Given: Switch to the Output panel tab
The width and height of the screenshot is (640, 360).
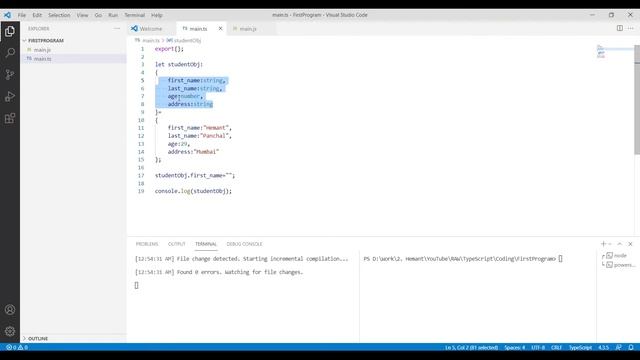Looking at the screenshot, I should pos(177,244).
